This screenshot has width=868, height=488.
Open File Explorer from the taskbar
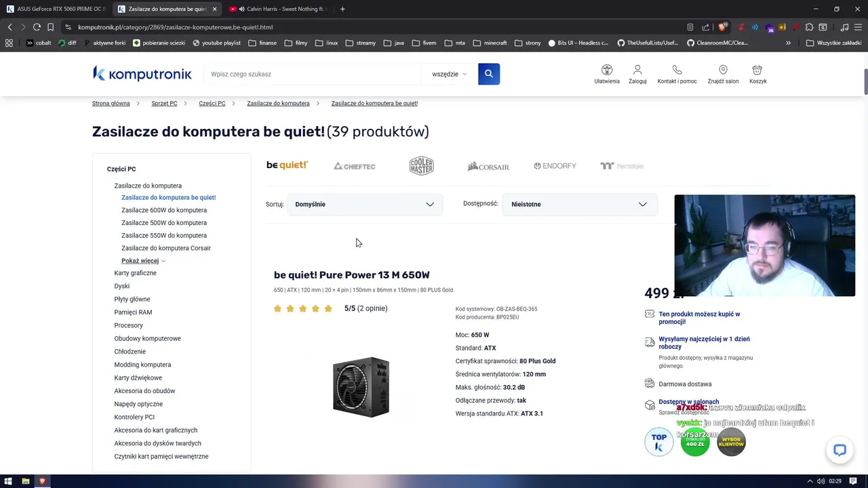click(x=26, y=481)
